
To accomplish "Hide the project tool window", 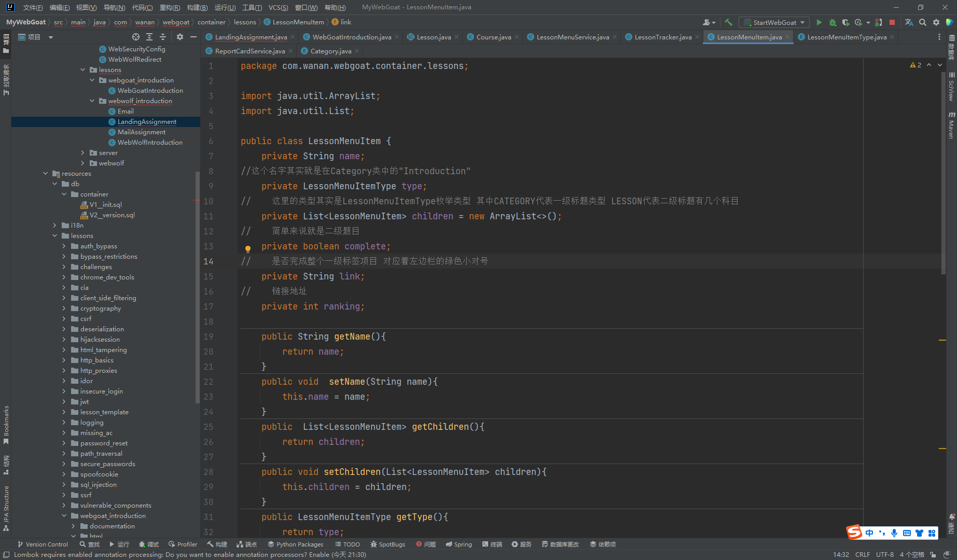I will (x=193, y=37).
